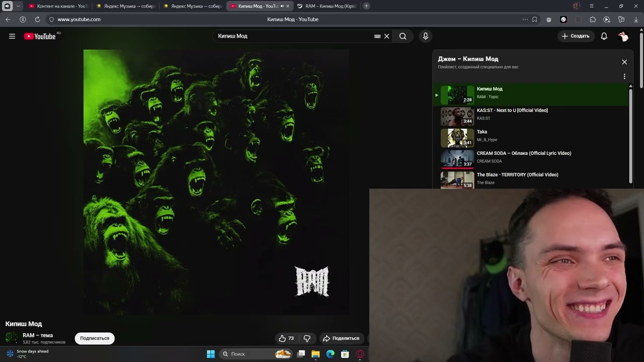
Task: Open YouTube notifications bell
Action: [x=604, y=36]
